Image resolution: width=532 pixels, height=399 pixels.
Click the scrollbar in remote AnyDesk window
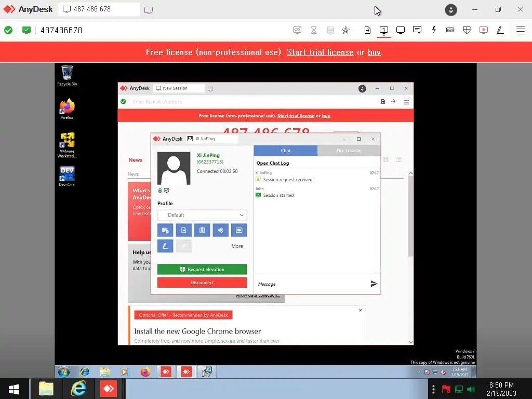tap(410, 216)
